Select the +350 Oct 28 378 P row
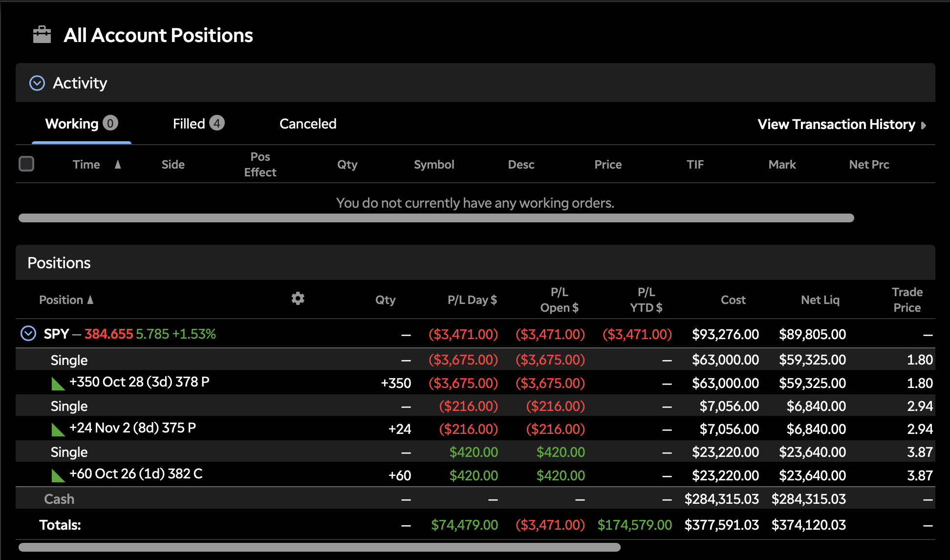The image size is (950, 560). (139, 382)
